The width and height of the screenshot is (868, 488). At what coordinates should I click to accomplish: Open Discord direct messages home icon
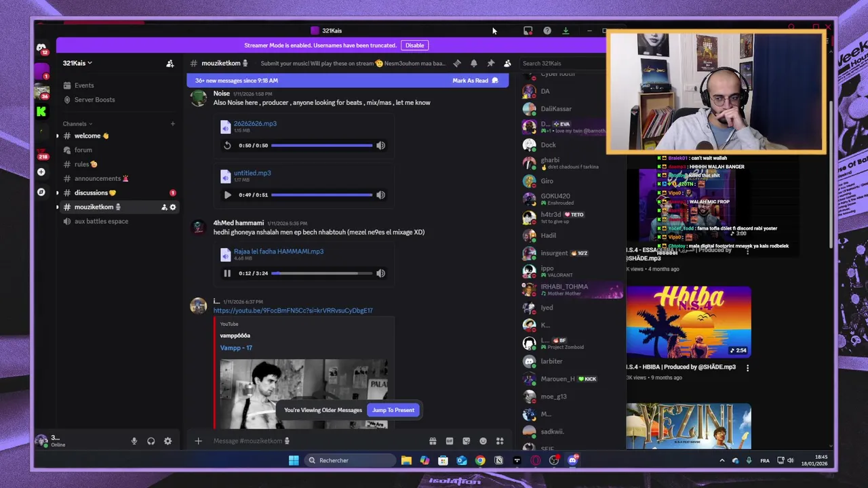[41, 48]
